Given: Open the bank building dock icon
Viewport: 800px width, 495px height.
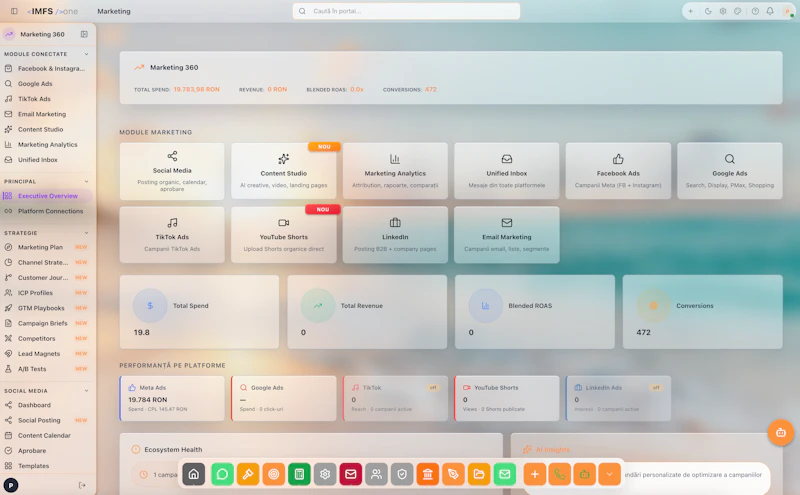Looking at the screenshot, I should (428, 474).
